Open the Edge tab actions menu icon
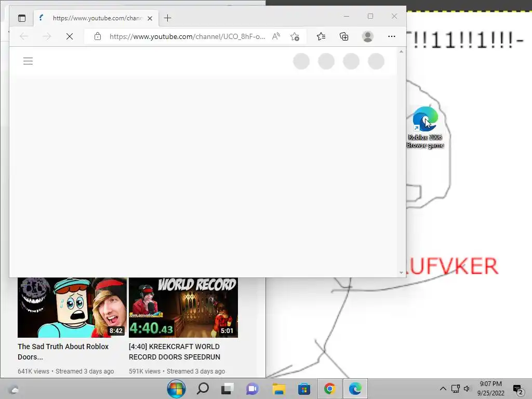 click(22, 18)
